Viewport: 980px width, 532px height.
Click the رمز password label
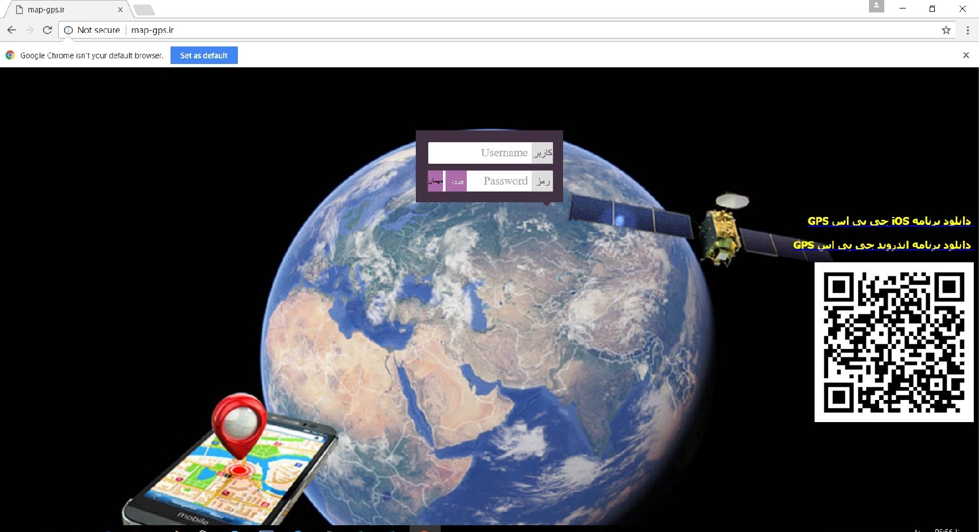pyautogui.click(x=543, y=181)
